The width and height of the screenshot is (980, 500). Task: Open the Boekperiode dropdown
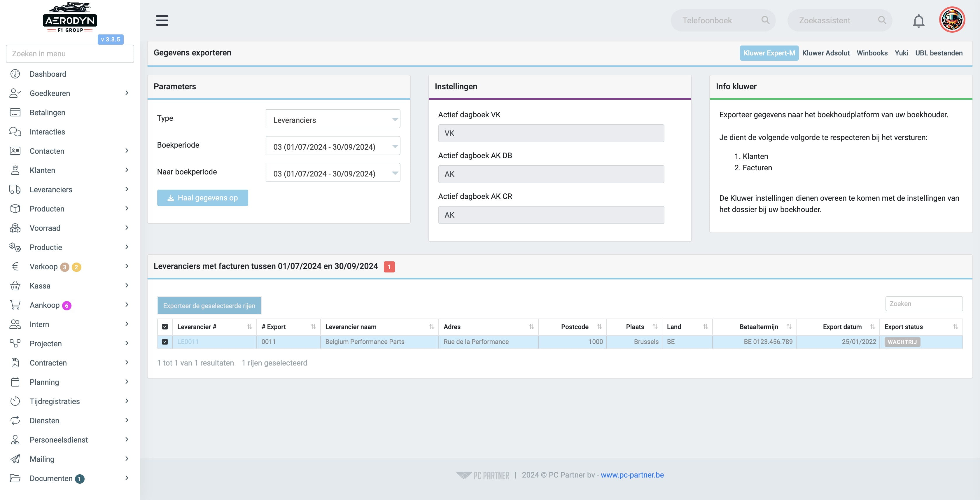(x=333, y=146)
